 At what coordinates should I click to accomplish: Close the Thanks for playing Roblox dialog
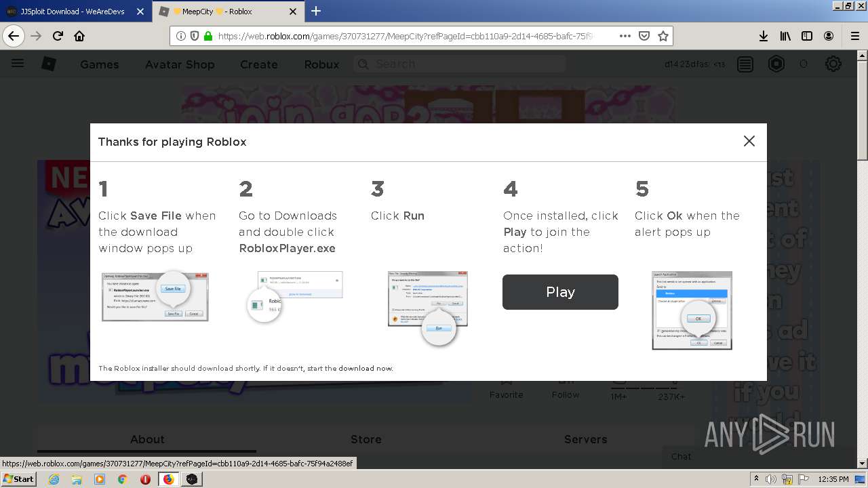click(x=749, y=141)
